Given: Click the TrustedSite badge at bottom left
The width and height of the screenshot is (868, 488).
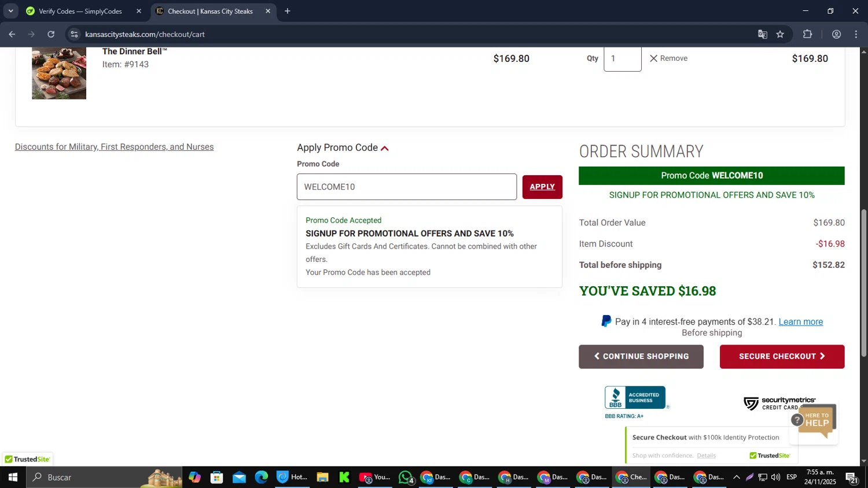Looking at the screenshot, I should point(27,459).
